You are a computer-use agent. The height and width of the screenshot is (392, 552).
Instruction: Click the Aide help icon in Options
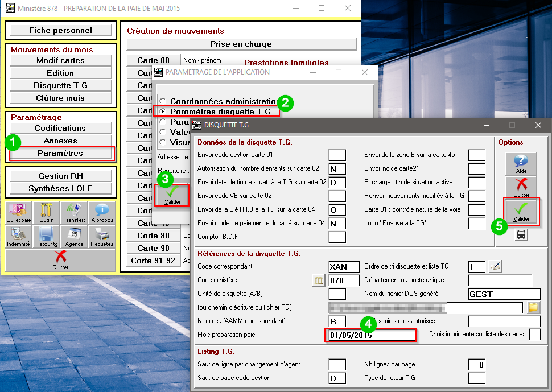tap(521, 164)
